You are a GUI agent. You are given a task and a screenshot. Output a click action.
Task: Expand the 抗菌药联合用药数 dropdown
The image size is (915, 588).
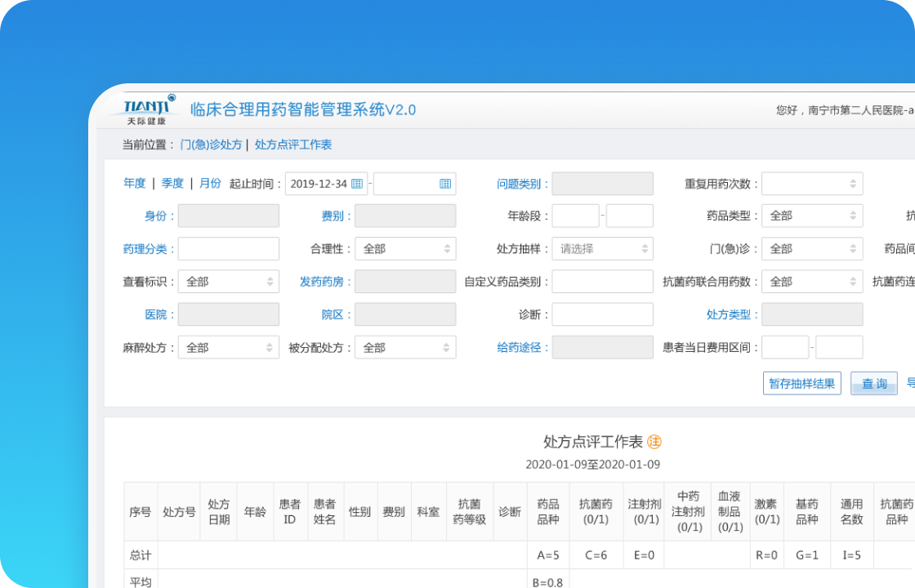(812, 282)
